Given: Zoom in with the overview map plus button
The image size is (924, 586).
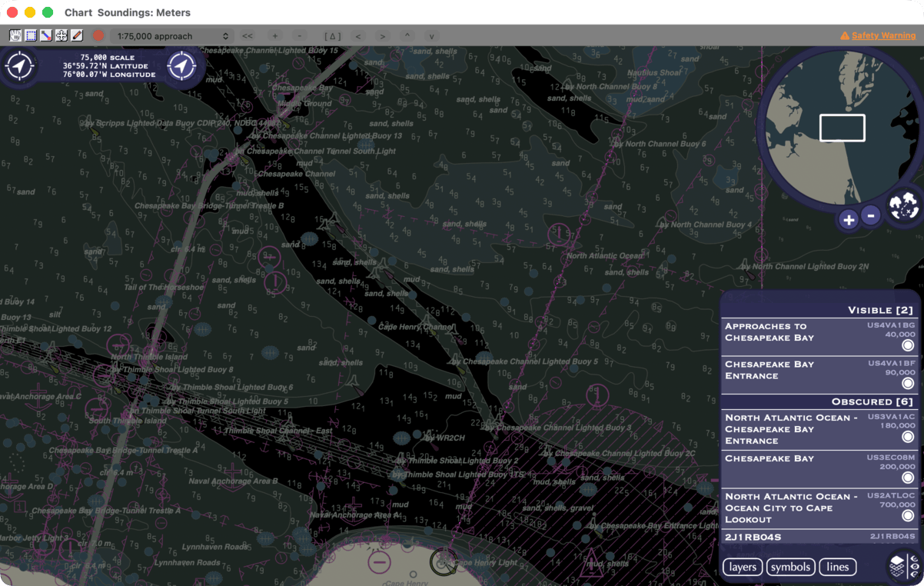Looking at the screenshot, I should coord(849,220).
